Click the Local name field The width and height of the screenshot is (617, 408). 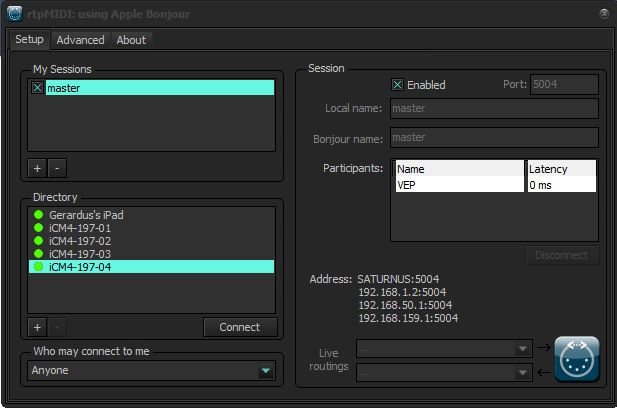click(494, 108)
